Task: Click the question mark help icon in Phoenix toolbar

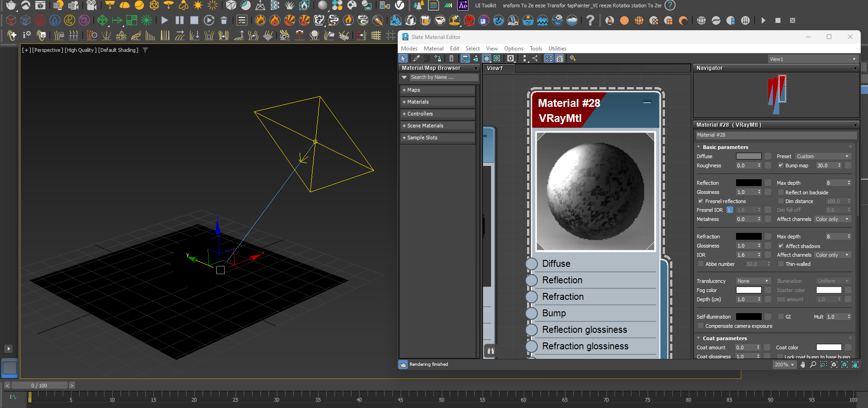Action: coord(590,20)
